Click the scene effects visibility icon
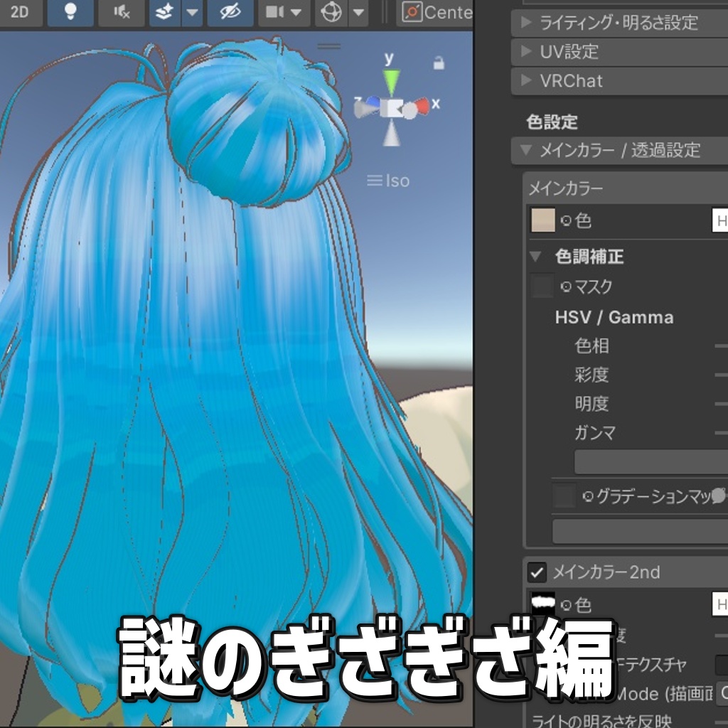Viewport: 728px width, 728px height. [x=165, y=12]
